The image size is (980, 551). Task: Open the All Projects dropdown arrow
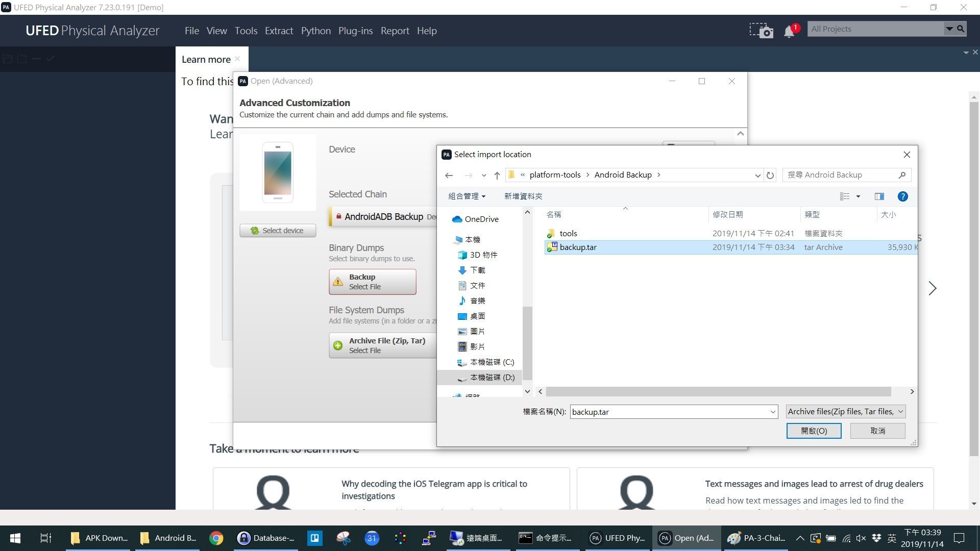[x=949, y=29]
